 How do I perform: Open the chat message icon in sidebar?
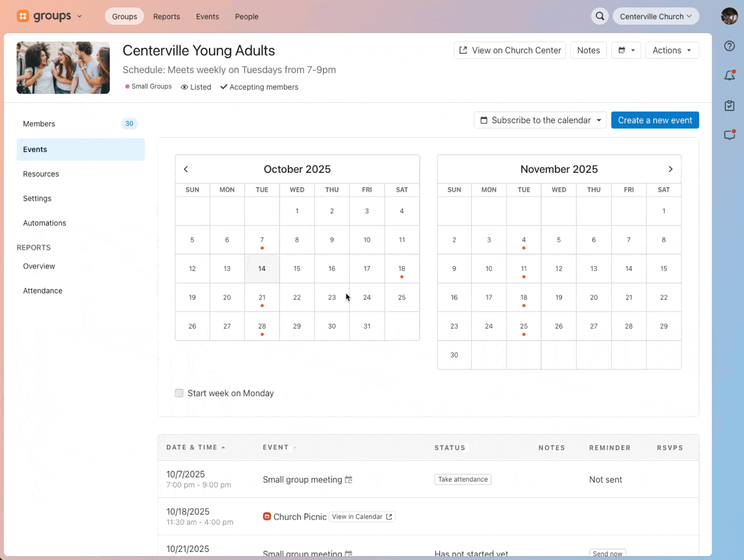coord(730,135)
